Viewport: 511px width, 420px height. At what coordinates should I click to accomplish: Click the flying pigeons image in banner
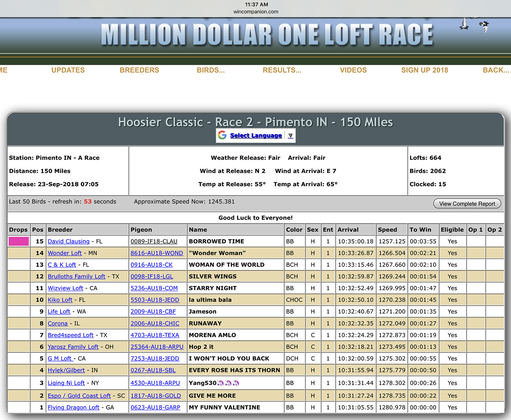pyautogui.click(x=474, y=25)
